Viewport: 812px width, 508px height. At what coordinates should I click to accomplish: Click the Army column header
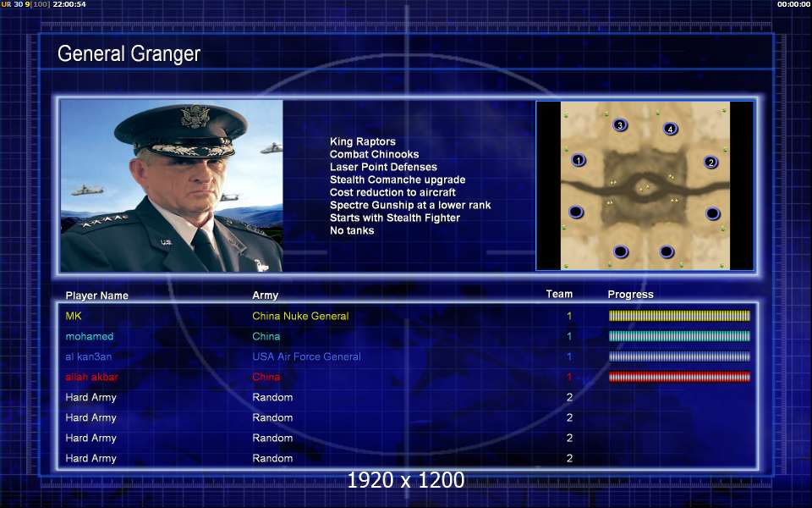[265, 295]
